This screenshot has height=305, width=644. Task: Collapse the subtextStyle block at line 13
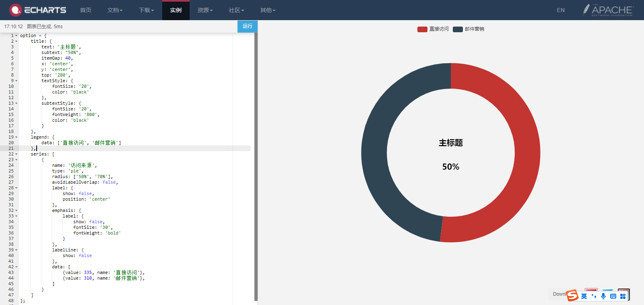17,104
